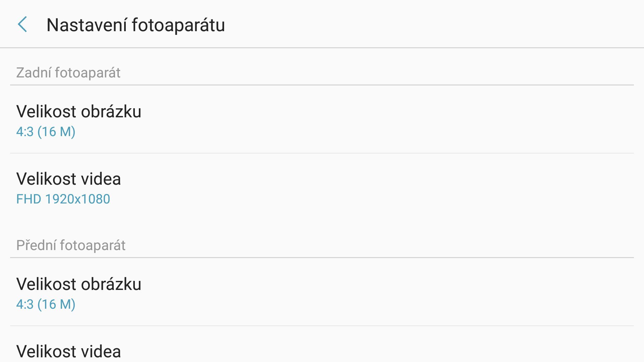Screen dimensions: 644x362
Task: Open rear camera Velikost videa setting
Action: (68, 179)
